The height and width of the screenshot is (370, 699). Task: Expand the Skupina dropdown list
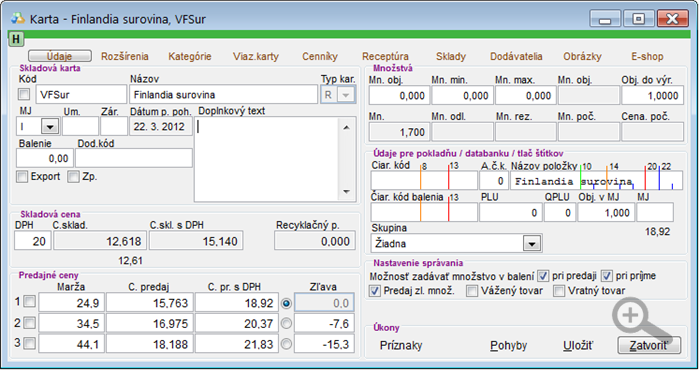(x=531, y=244)
